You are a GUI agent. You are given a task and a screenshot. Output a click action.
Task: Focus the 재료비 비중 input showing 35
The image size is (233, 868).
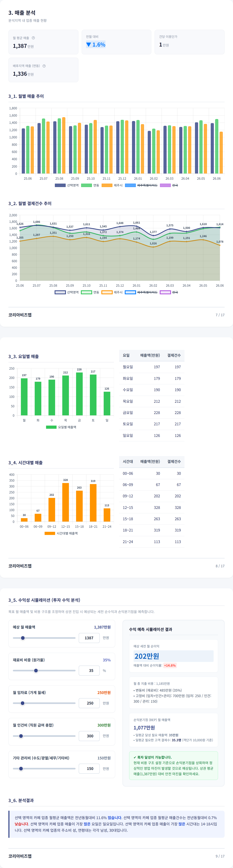(89, 671)
